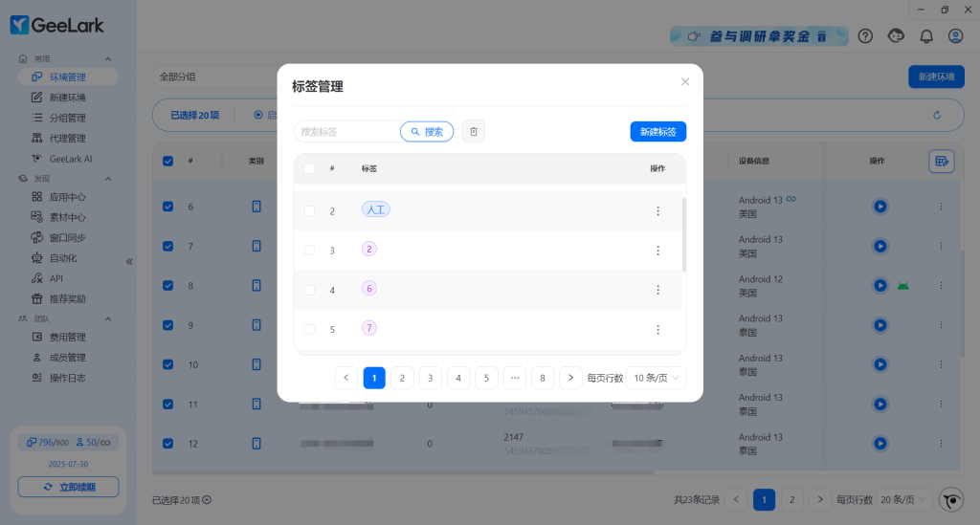Screen dimensions: 980x525
Task: Click the 新建标签 button
Action: pos(657,131)
